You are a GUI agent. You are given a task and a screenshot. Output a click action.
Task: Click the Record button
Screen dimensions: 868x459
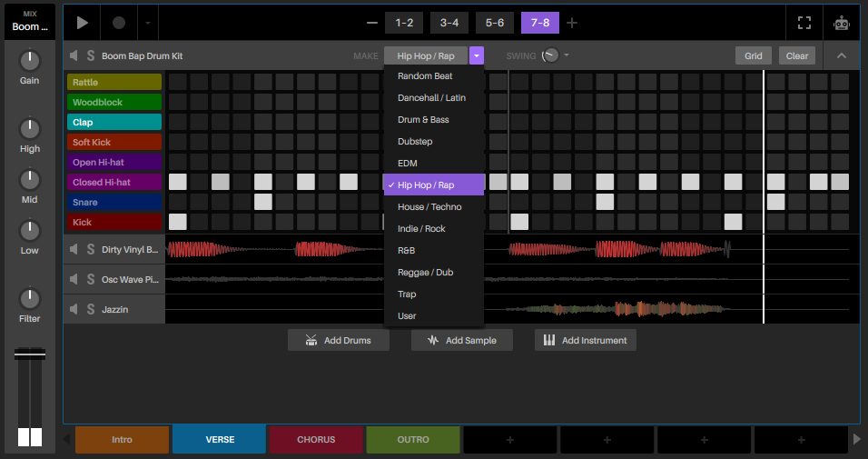pyautogui.click(x=119, y=23)
